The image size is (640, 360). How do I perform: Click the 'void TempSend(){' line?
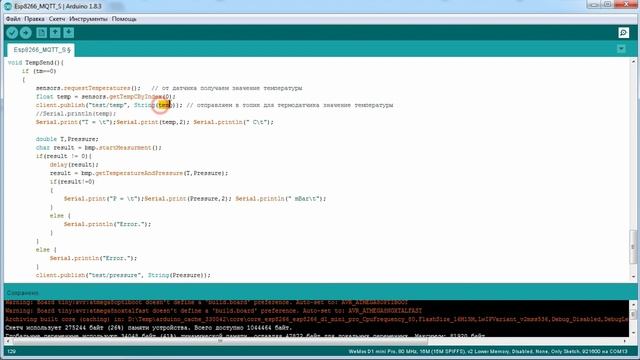pos(36,62)
